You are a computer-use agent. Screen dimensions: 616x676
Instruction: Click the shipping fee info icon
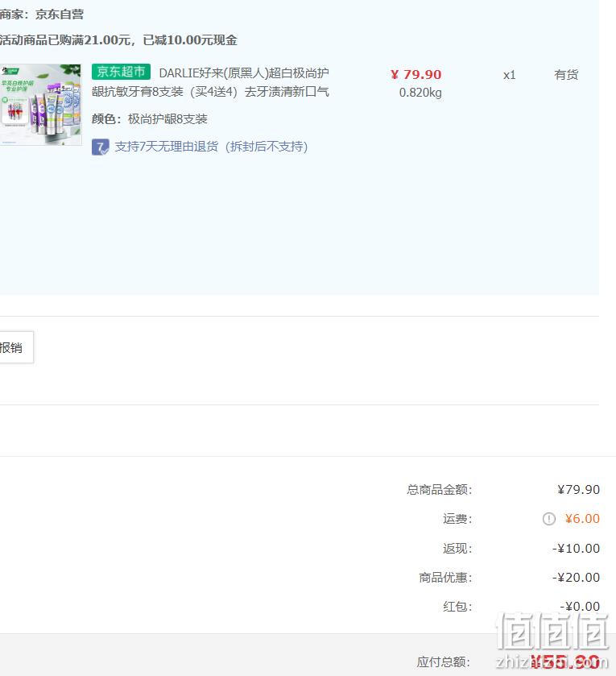click(x=549, y=519)
